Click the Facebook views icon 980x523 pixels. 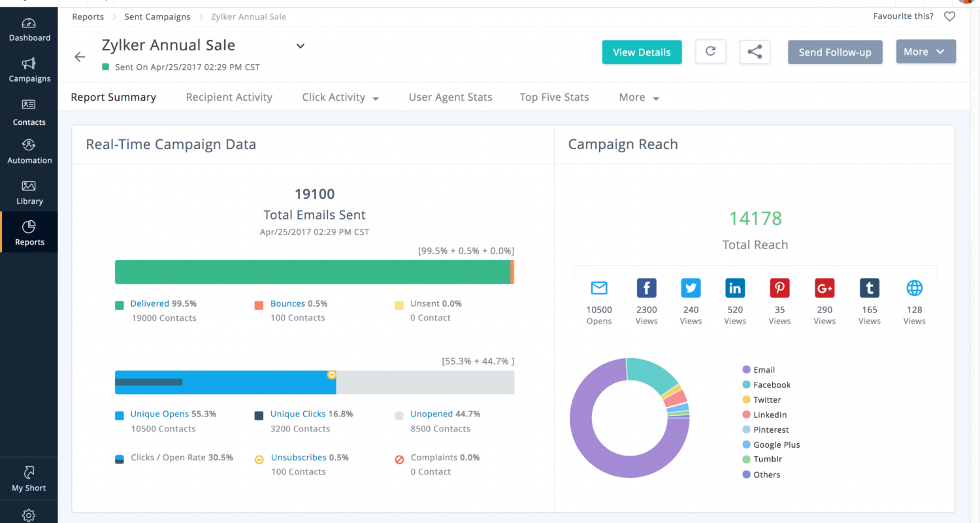[646, 288]
